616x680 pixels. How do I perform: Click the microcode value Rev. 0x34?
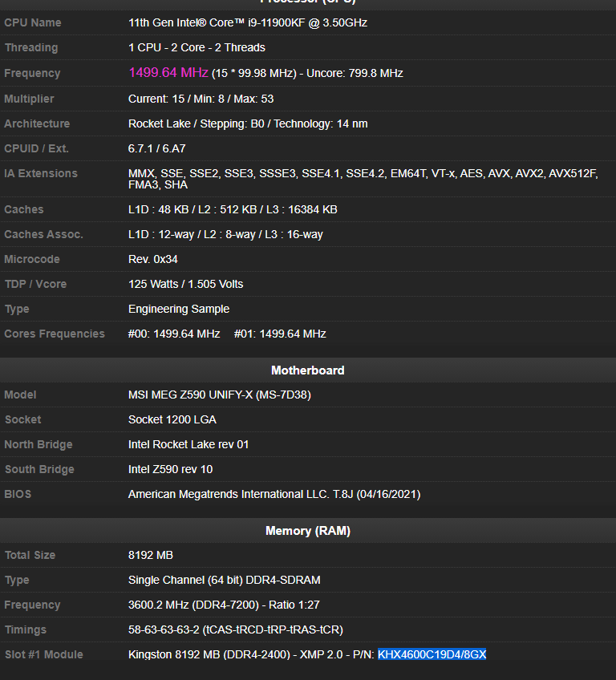click(152, 259)
